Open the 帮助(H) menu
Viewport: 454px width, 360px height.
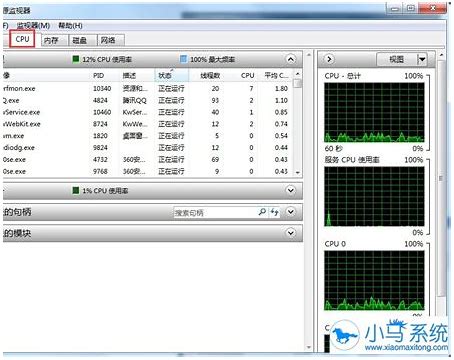point(70,26)
